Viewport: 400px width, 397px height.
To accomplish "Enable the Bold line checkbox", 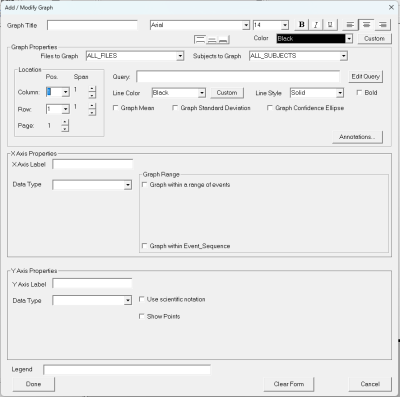I will coord(359,93).
